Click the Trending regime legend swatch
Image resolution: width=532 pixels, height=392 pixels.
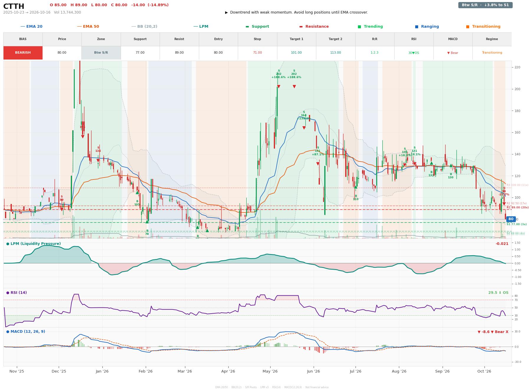(x=359, y=27)
